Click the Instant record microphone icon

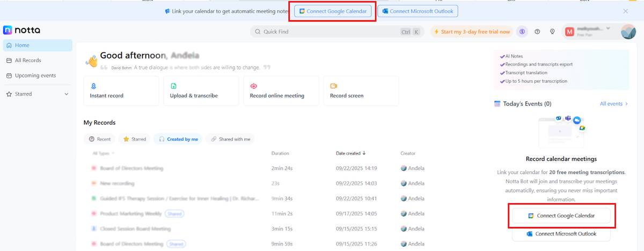pos(93,86)
